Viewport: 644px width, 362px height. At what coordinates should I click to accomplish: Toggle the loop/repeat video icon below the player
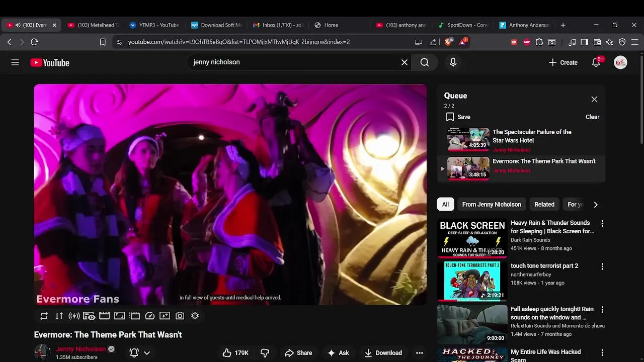[x=44, y=316]
